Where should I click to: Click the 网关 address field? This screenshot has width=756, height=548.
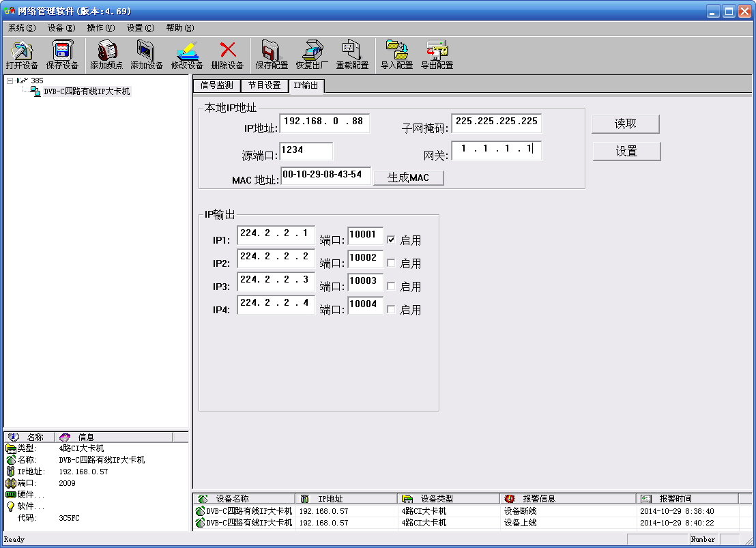tap(496, 150)
